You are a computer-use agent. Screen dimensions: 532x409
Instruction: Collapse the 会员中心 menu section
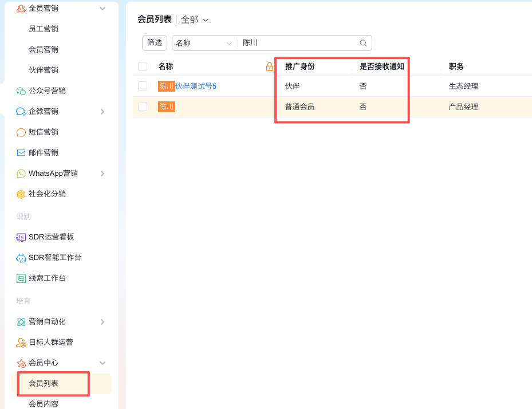103,363
